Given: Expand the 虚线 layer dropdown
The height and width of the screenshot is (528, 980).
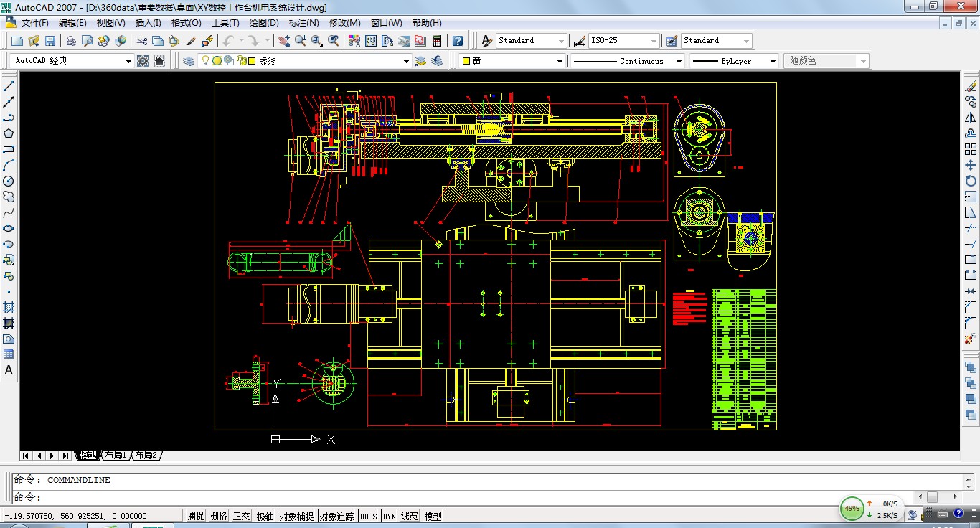Looking at the screenshot, I should tap(407, 62).
